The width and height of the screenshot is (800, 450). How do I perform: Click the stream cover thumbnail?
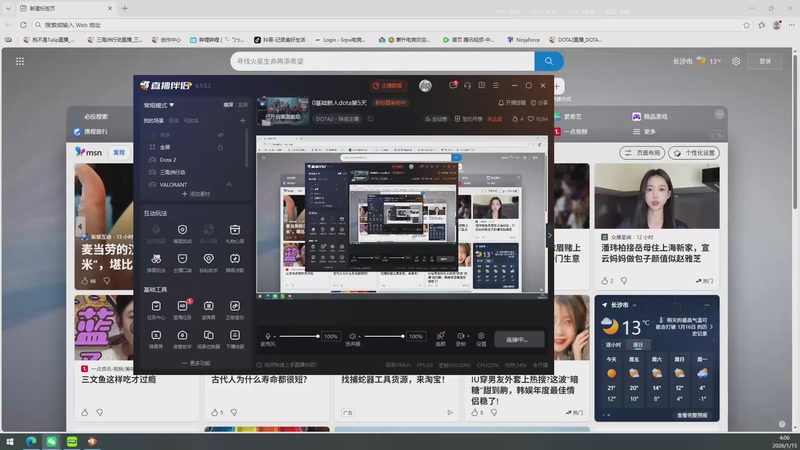point(283,111)
